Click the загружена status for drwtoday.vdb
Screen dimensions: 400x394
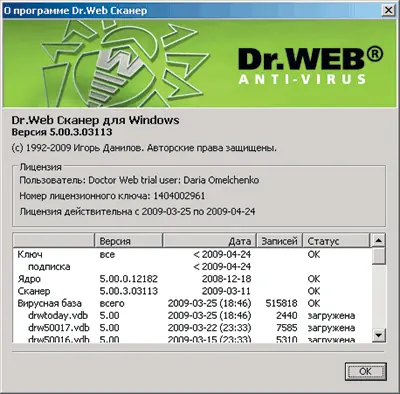331,315
